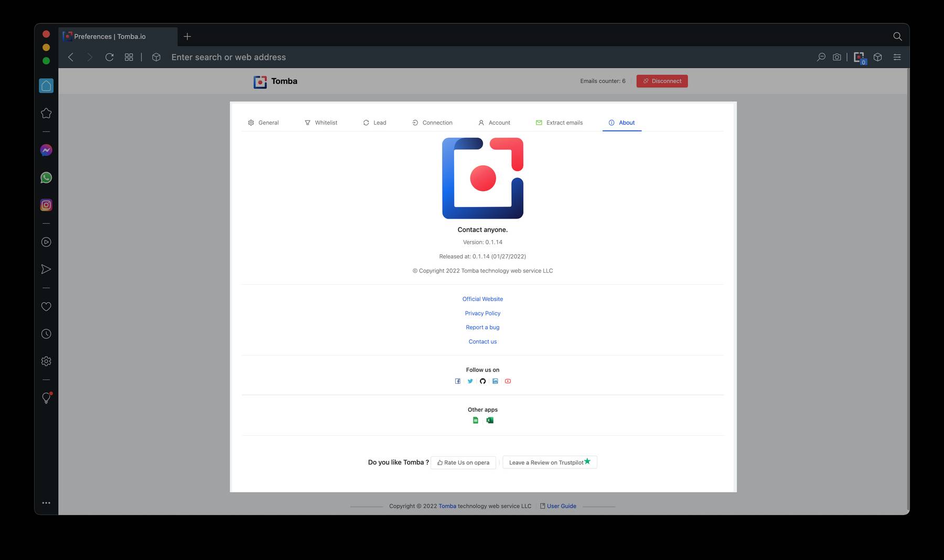Select the Preferences | Tomba.io browser tab
The height and width of the screenshot is (560, 944).
pos(118,36)
